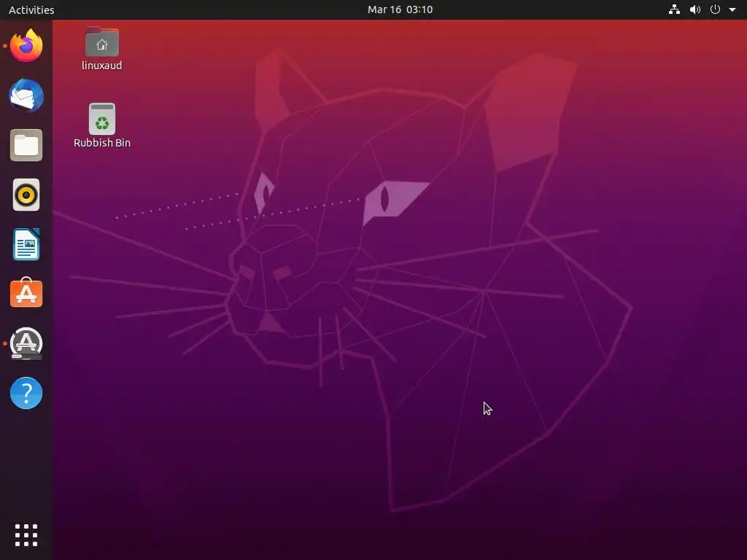Click the 'Rubbish Bin' label text
The image size is (747, 560).
tap(102, 143)
